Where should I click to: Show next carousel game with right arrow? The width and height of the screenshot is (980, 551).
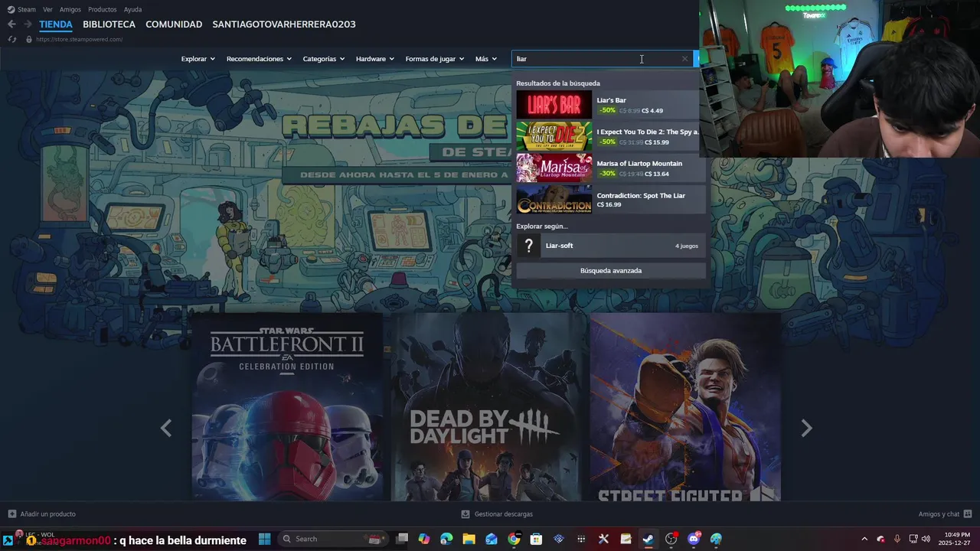point(806,429)
